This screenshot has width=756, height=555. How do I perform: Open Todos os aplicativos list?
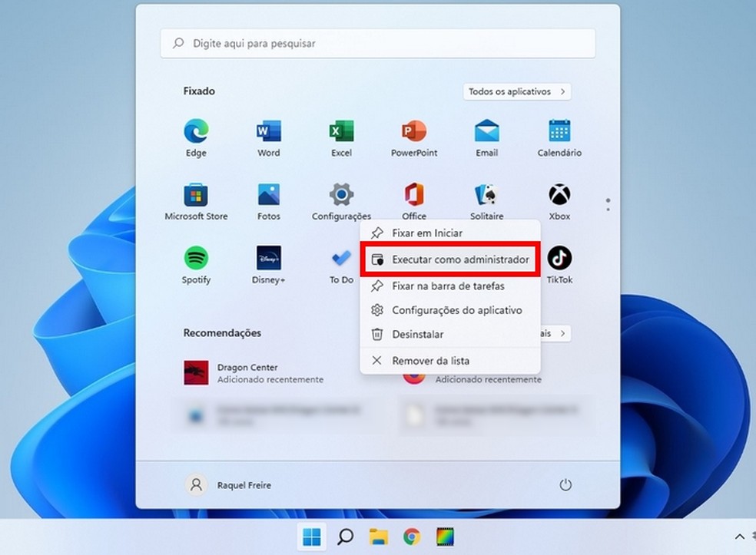point(517,91)
